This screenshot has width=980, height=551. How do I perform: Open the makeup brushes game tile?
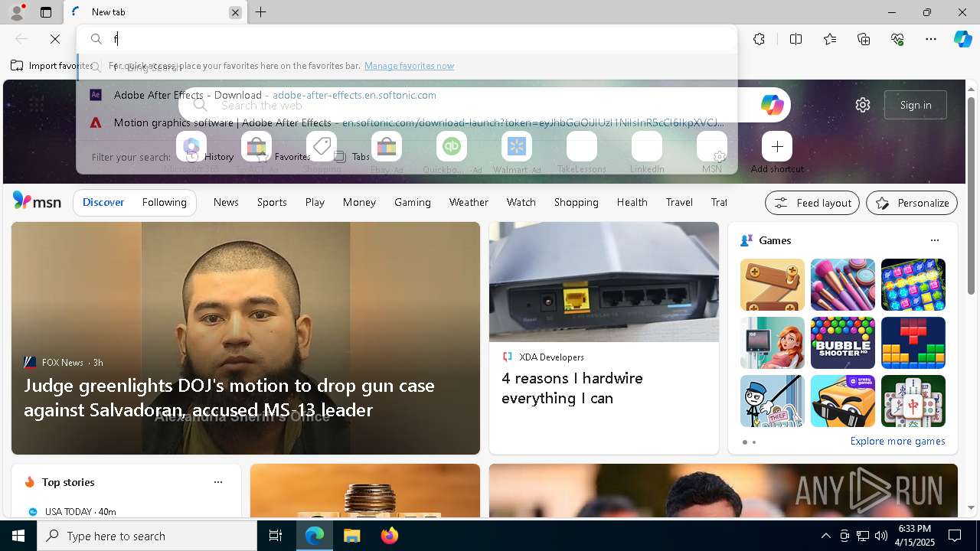[842, 285]
